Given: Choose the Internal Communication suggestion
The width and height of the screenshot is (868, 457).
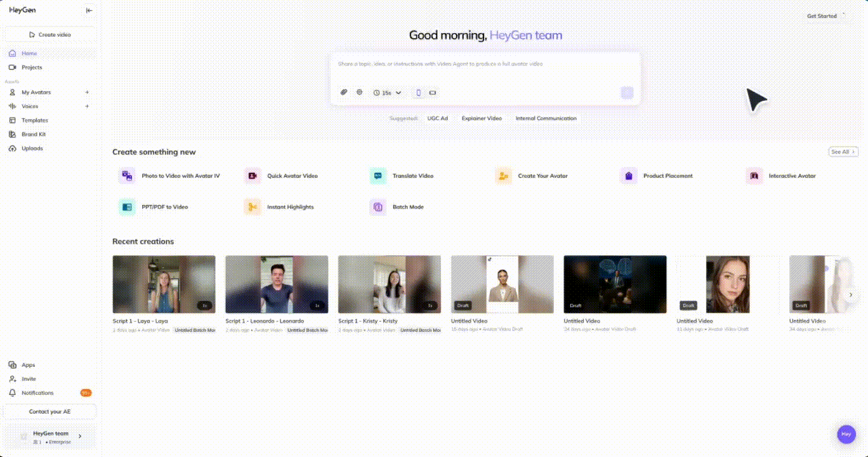Looking at the screenshot, I should [546, 119].
